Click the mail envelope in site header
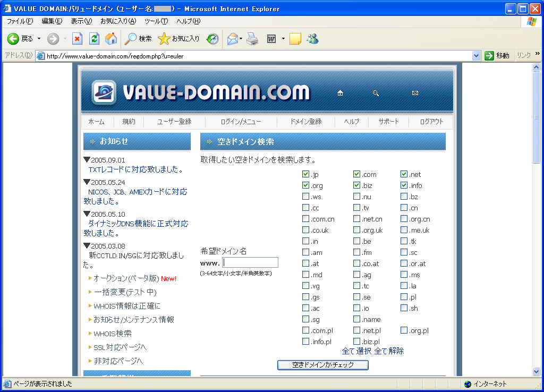Image resolution: width=544 pixels, height=392 pixels. point(415,93)
